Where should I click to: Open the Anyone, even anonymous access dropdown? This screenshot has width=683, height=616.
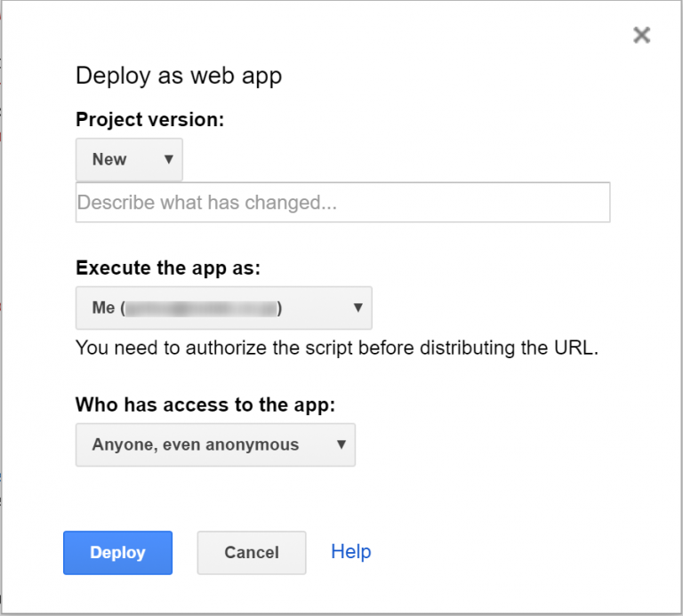pyautogui.click(x=215, y=444)
